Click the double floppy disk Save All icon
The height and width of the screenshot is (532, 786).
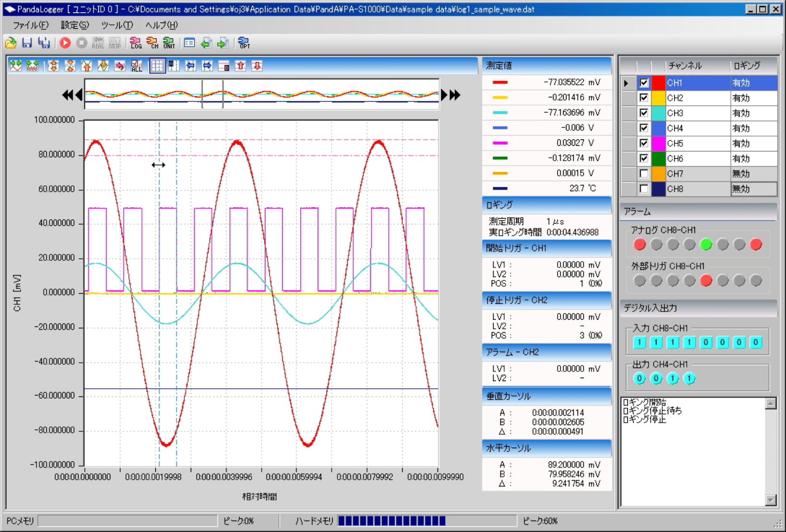[x=44, y=43]
